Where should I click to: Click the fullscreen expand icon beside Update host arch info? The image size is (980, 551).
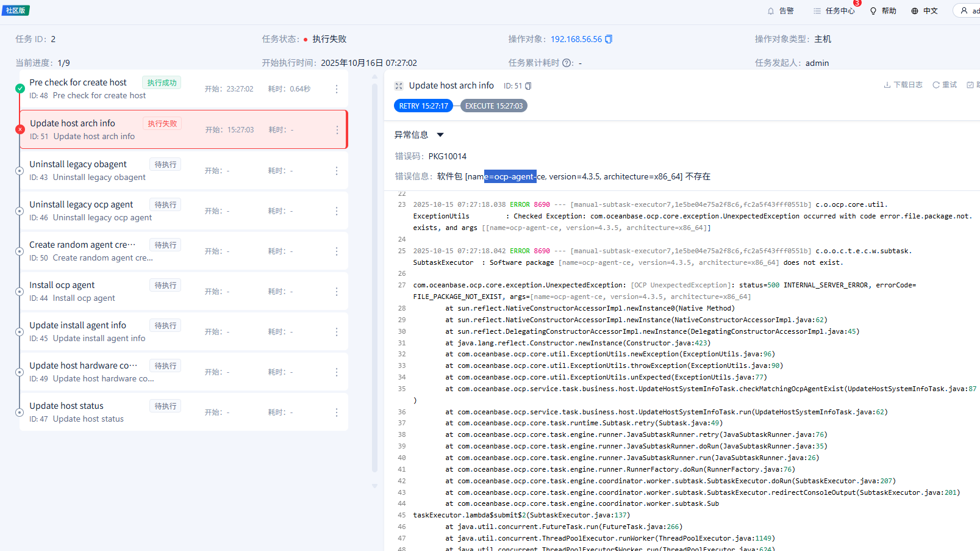[x=399, y=86]
